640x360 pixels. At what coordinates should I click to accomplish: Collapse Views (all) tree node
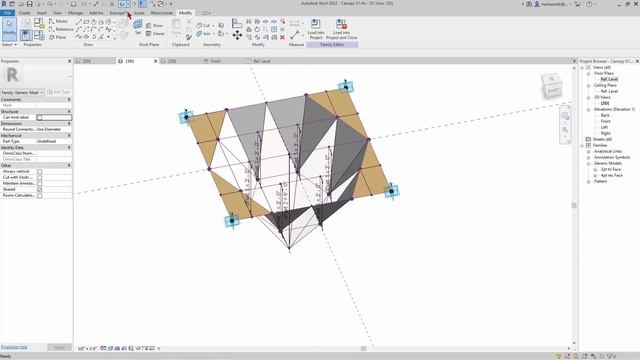pos(582,67)
